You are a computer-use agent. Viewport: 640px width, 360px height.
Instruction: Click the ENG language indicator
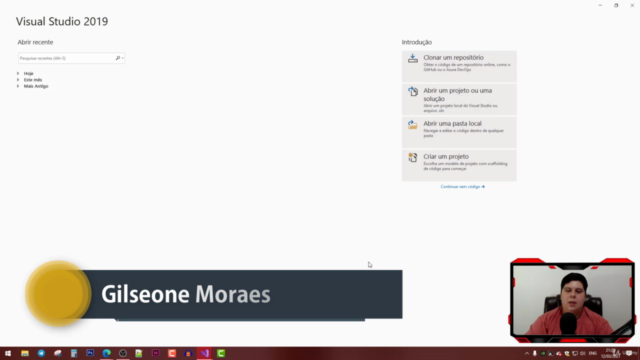click(593, 353)
